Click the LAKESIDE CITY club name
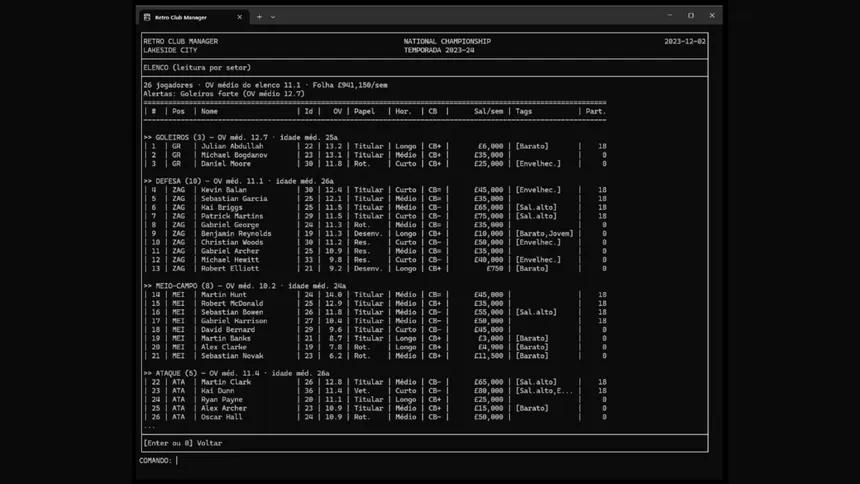Viewport: 860px width, 484px height. [171, 50]
